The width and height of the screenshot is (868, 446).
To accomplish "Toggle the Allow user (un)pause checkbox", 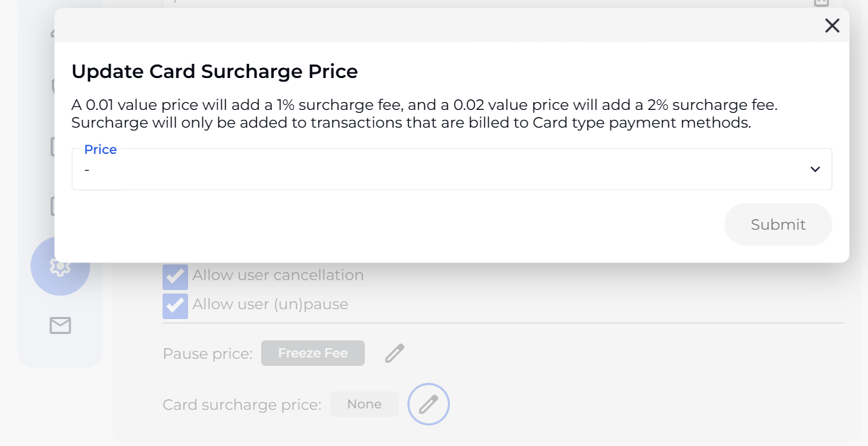I will [175, 306].
